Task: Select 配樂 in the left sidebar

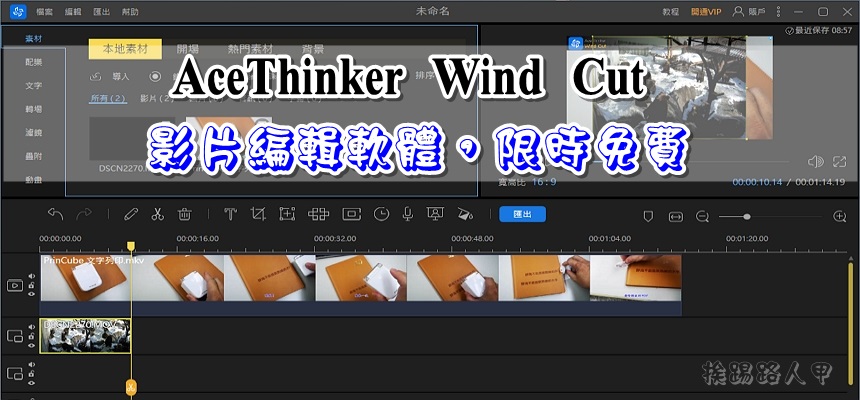Action: point(33,62)
